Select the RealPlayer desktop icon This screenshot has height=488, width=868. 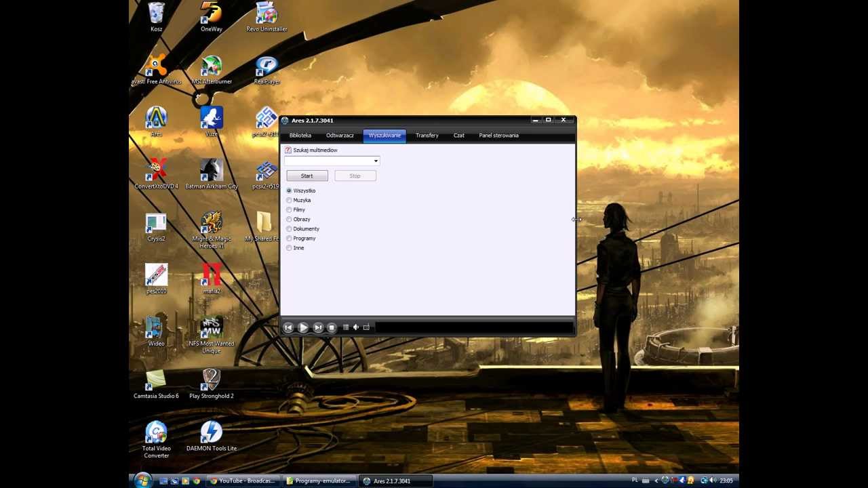click(x=267, y=70)
